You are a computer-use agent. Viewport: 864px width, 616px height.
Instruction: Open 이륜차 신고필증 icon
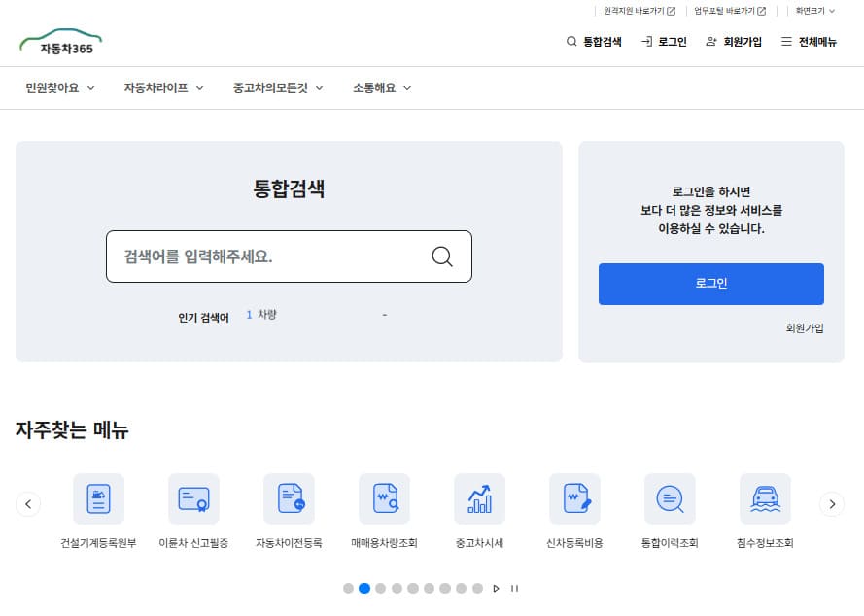tap(194, 498)
